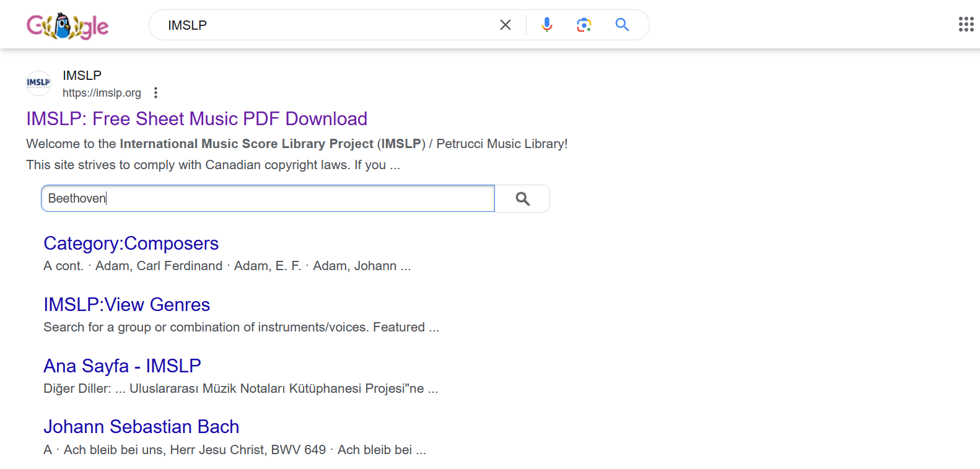Submit Google search with magnifier icon

click(x=622, y=25)
